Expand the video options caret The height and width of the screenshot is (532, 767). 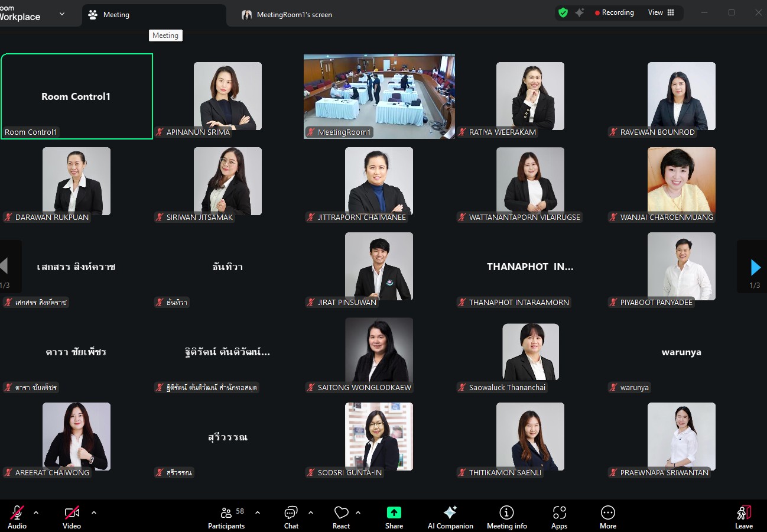pos(93,512)
